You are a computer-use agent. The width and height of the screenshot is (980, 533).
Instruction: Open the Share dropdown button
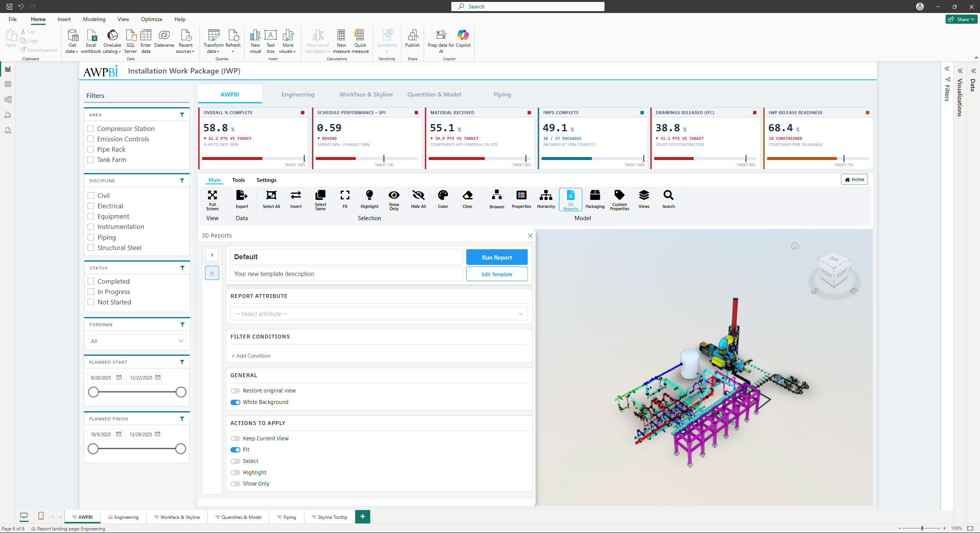pos(961,19)
